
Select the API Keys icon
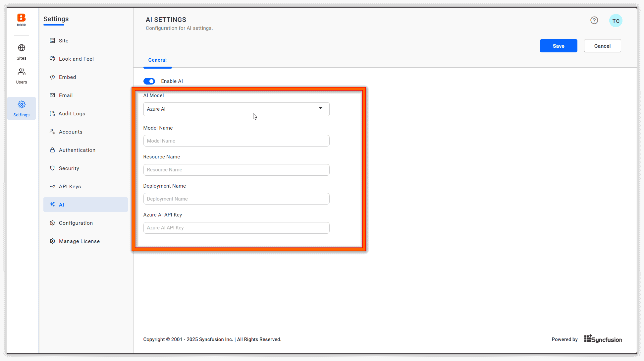pyautogui.click(x=52, y=186)
